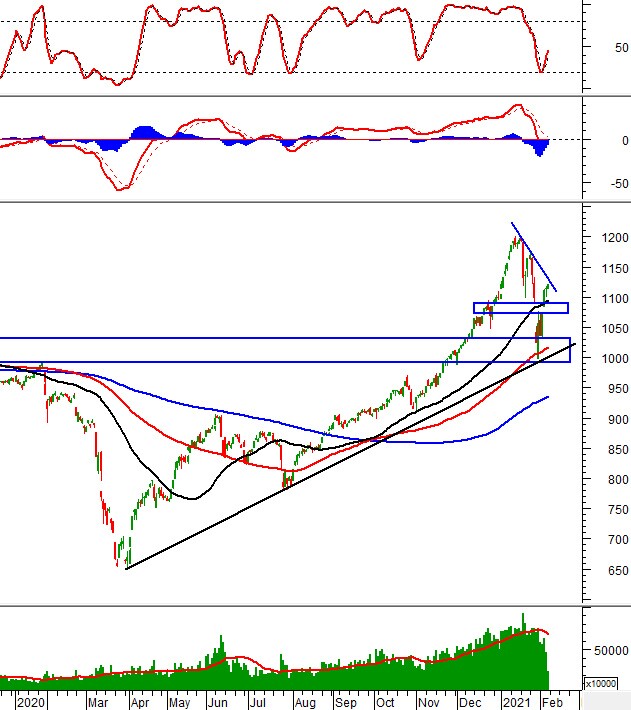
Task: Select the 2021 year label on time axis
Action: tap(516, 703)
